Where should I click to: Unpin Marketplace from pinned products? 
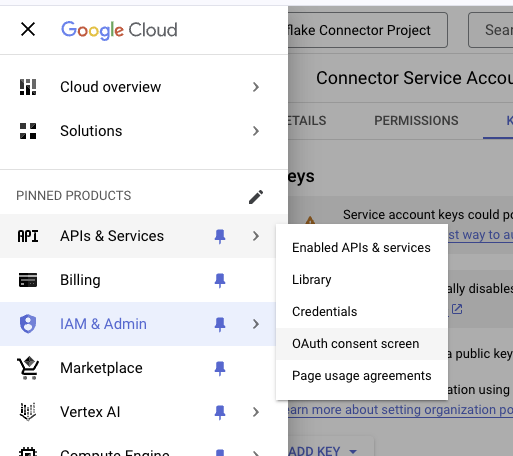[x=220, y=368]
